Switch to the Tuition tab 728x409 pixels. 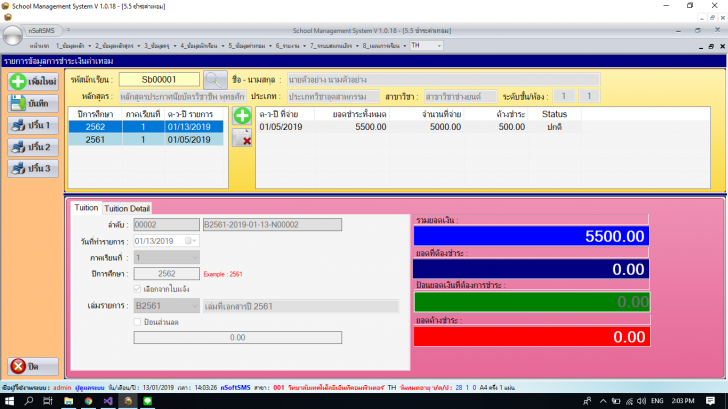pyautogui.click(x=86, y=208)
